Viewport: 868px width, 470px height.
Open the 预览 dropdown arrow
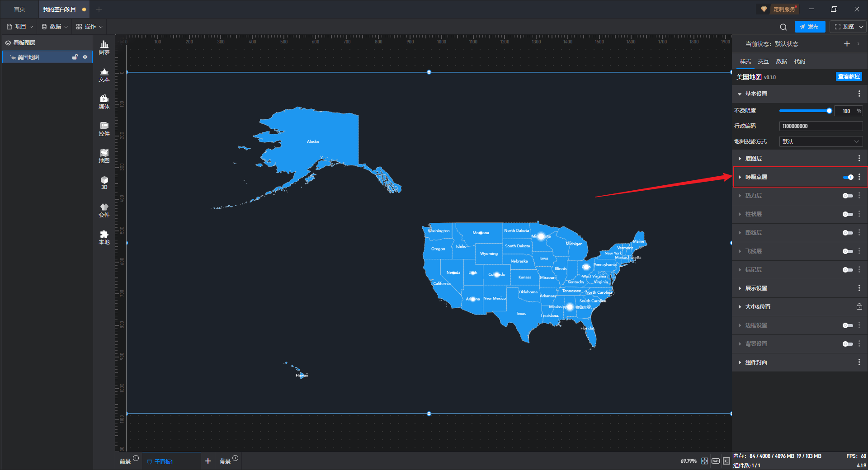[861, 27]
